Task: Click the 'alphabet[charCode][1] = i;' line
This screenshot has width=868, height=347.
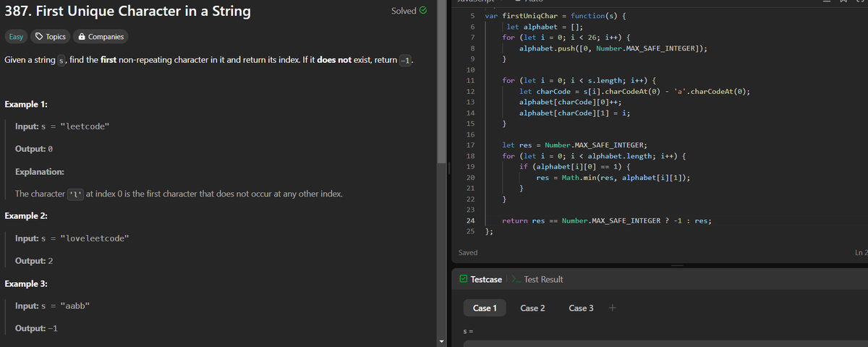Action: point(574,114)
